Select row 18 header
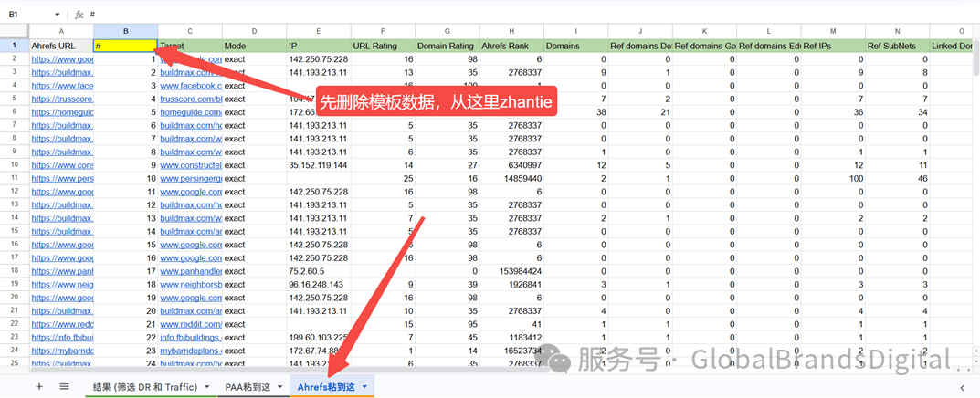980x398 pixels. tap(15, 271)
